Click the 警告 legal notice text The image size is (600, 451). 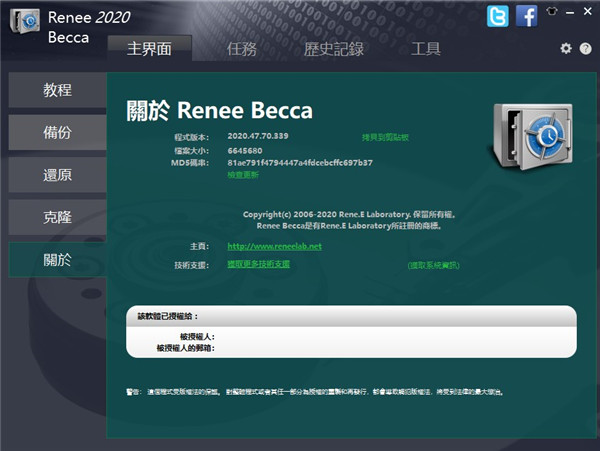[315, 392]
